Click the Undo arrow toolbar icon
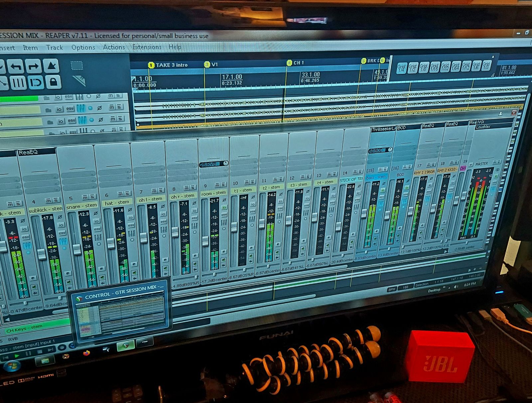The image size is (532, 403). coord(16,67)
